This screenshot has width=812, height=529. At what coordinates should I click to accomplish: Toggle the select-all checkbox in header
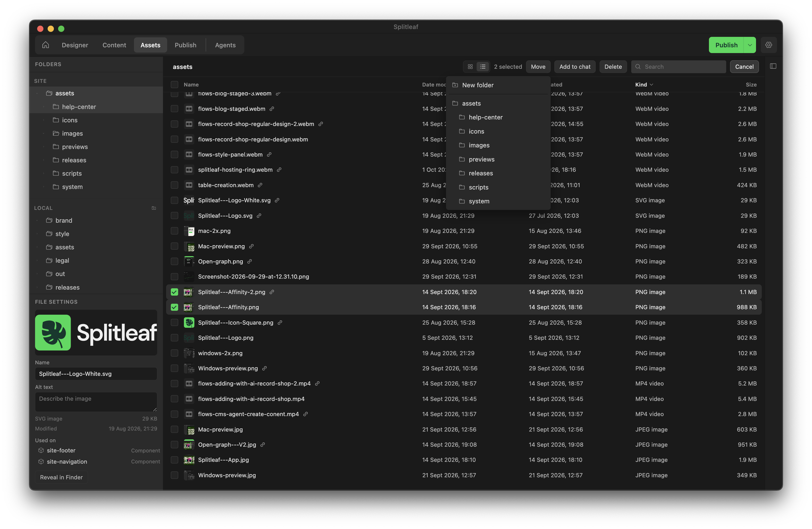174,84
